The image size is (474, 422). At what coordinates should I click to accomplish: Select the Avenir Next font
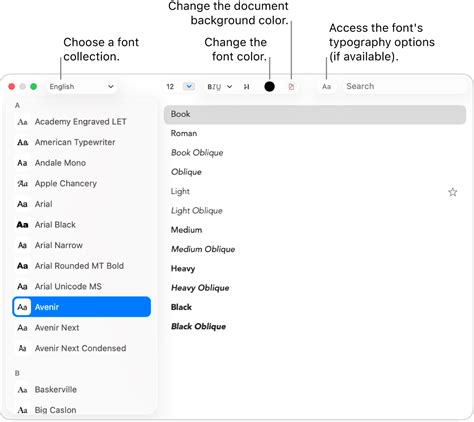point(82,328)
